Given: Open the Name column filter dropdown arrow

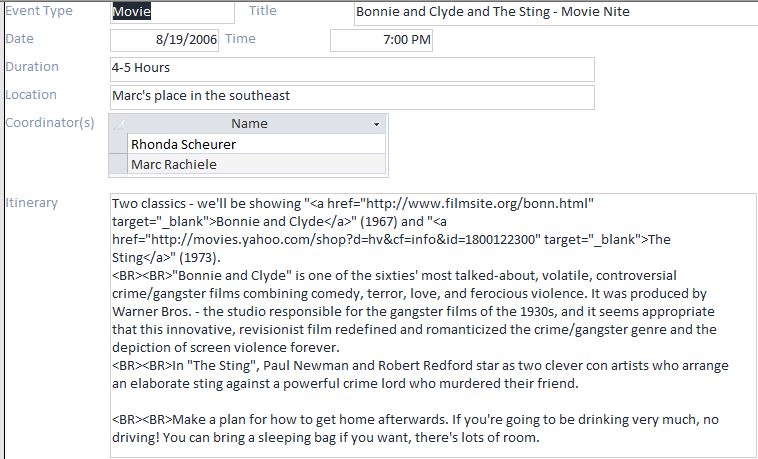Looking at the screenshot, I should coord(376,124).
